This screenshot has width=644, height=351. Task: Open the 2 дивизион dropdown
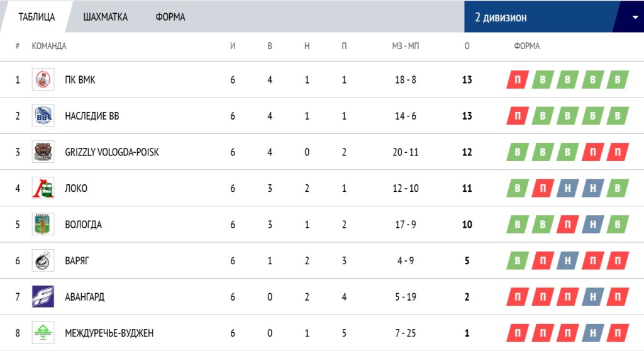point(554,17)
